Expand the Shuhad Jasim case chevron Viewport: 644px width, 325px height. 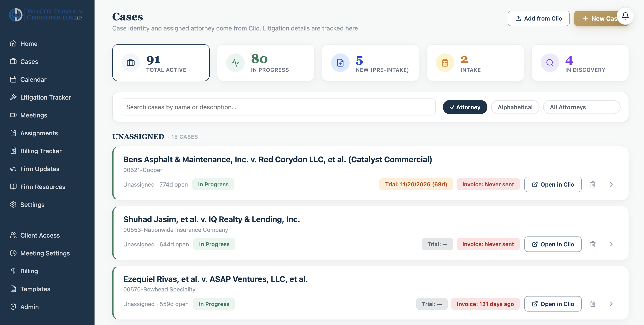[611, 244]
